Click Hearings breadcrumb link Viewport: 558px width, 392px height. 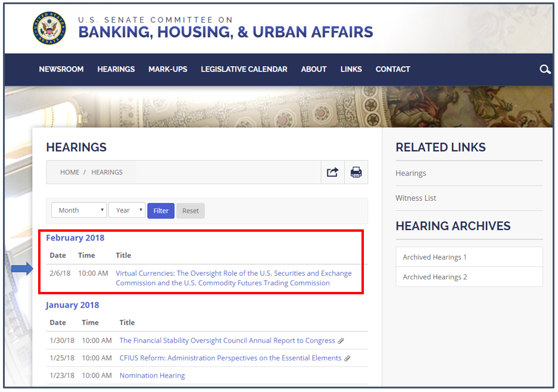(107, 172)
